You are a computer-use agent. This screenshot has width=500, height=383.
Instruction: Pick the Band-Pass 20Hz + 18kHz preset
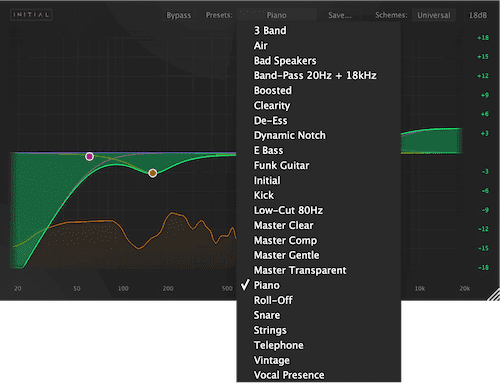[318, 76]
